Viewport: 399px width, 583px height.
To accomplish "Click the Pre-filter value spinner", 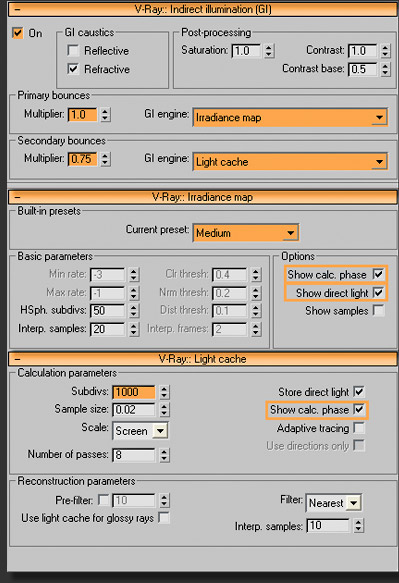I will click(164, 500).
